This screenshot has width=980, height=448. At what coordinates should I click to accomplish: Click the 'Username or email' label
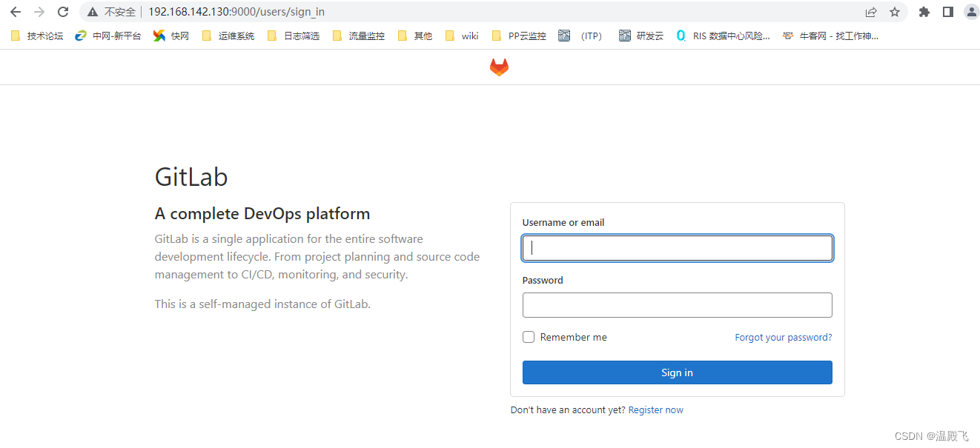pyautogui.click(x=563, y=222)
